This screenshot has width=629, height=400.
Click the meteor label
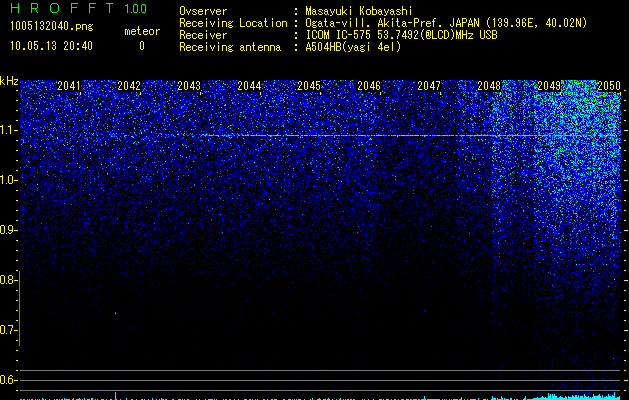coord(142,31)
